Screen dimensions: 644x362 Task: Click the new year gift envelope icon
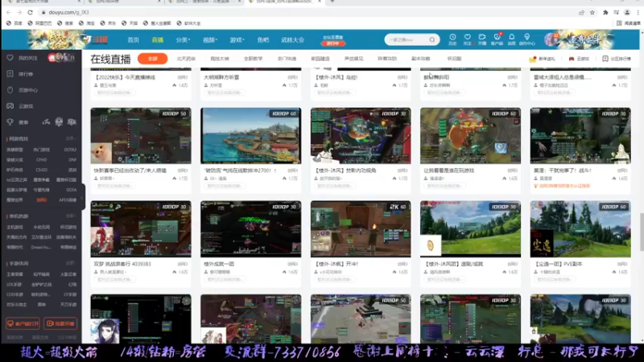(x=533, y=59)
